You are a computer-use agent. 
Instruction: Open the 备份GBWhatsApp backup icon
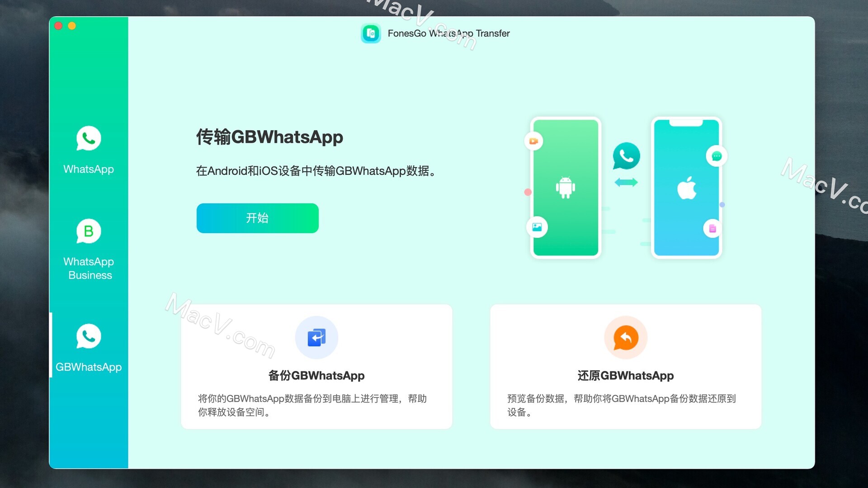coord(316,338)
